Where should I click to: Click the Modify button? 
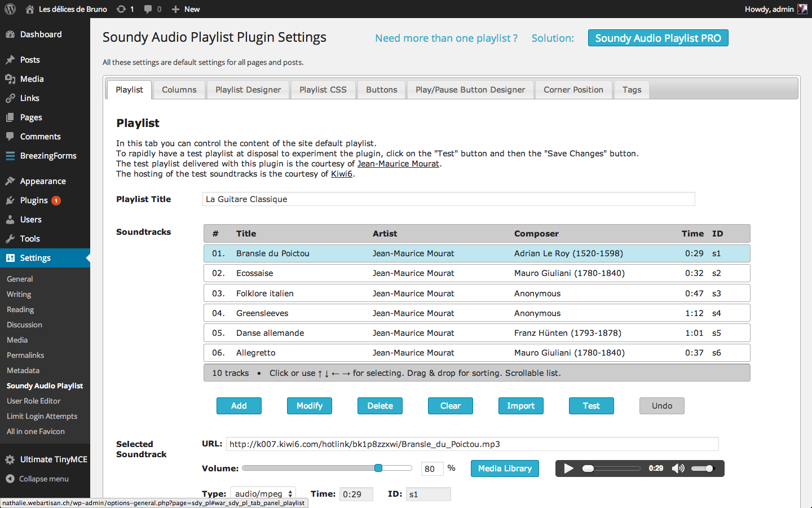pos(310,406)
